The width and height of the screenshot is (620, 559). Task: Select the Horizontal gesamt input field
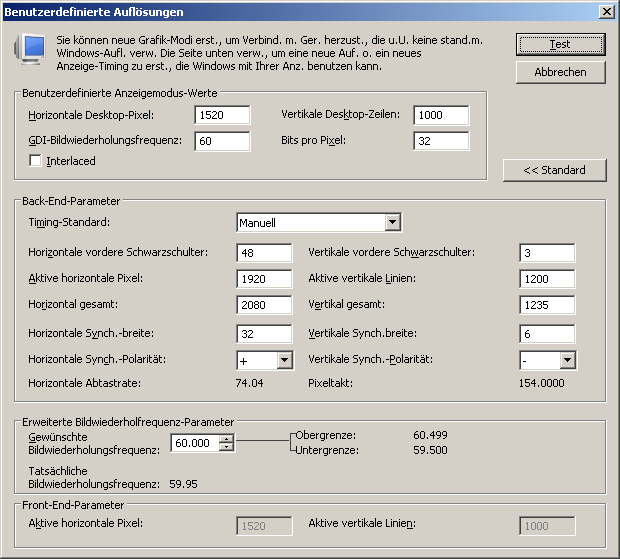coord(264,305)
